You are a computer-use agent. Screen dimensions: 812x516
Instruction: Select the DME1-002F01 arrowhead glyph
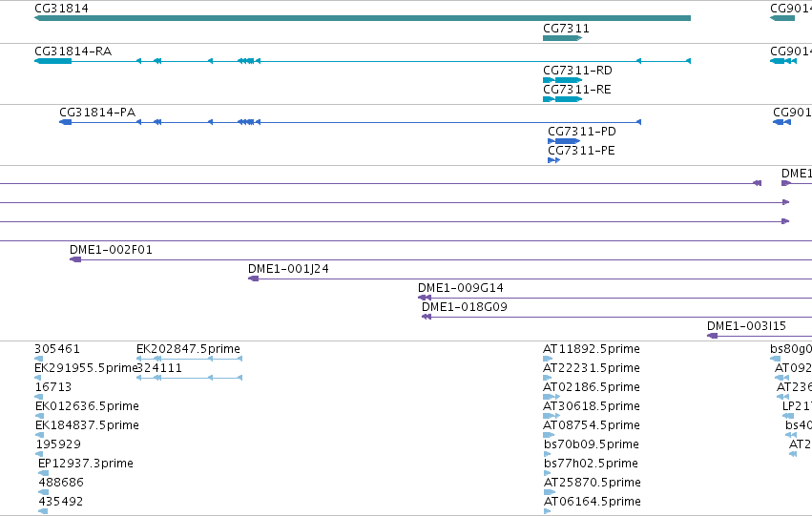pyautogui.click(x=75, y=259)
